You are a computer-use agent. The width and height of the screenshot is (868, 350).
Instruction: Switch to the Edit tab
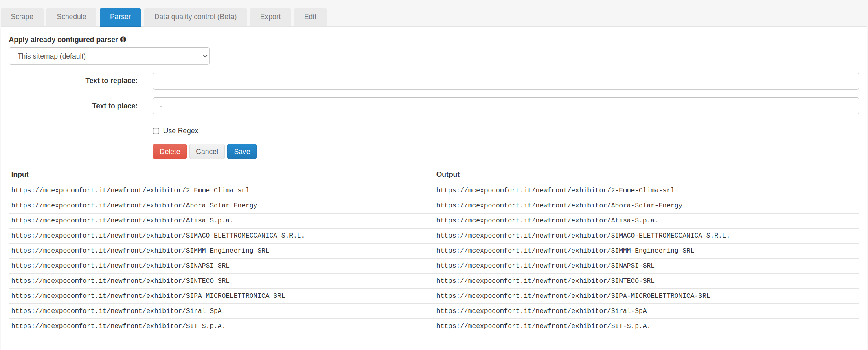click(310, 17)
